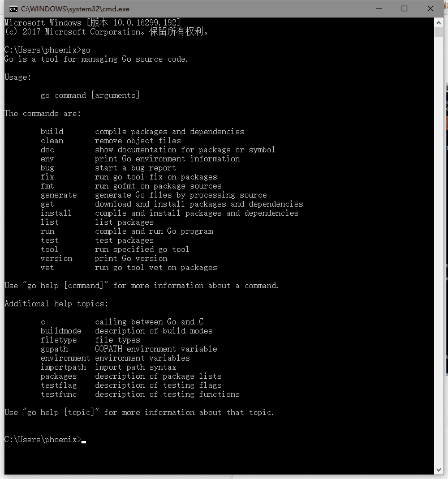Screen dimensions: 448x479
Task: Click the scrollbar up arrow
Action: (x=438, y=23)
